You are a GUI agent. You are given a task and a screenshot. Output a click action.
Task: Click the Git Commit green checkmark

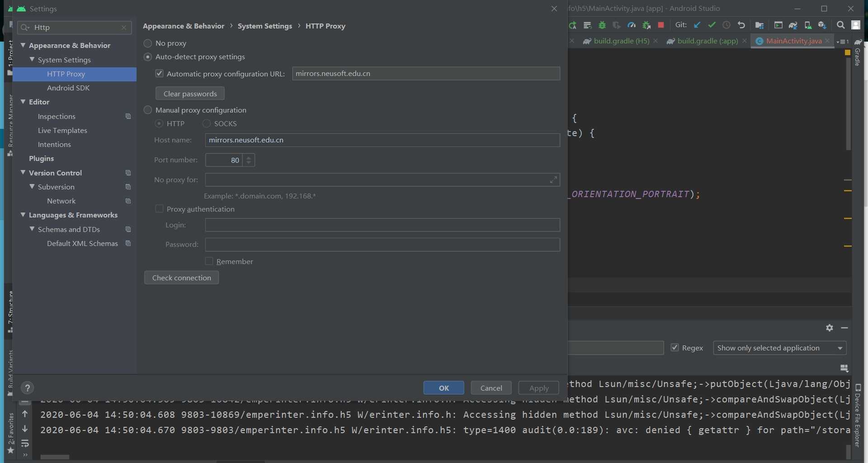coord(712,25)
